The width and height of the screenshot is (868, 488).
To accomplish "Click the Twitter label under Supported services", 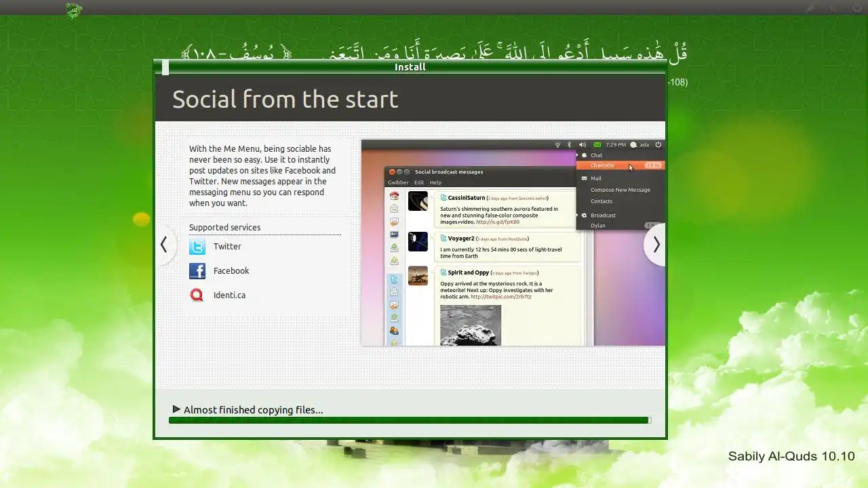I will 227,247.
